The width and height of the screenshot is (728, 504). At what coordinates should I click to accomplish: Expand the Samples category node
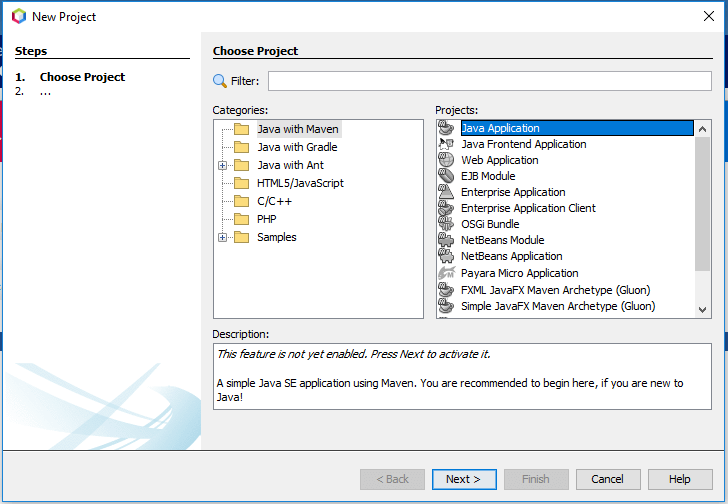coord(222,237)
